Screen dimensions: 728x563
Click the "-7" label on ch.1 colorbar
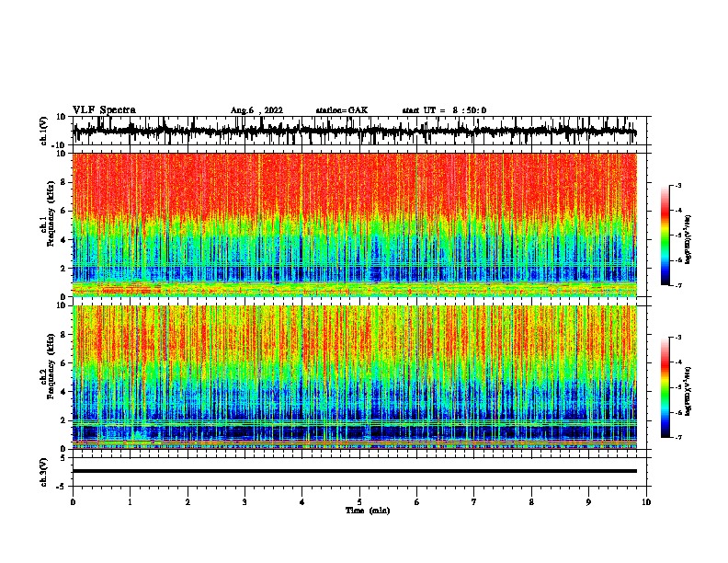click(677, 285)
